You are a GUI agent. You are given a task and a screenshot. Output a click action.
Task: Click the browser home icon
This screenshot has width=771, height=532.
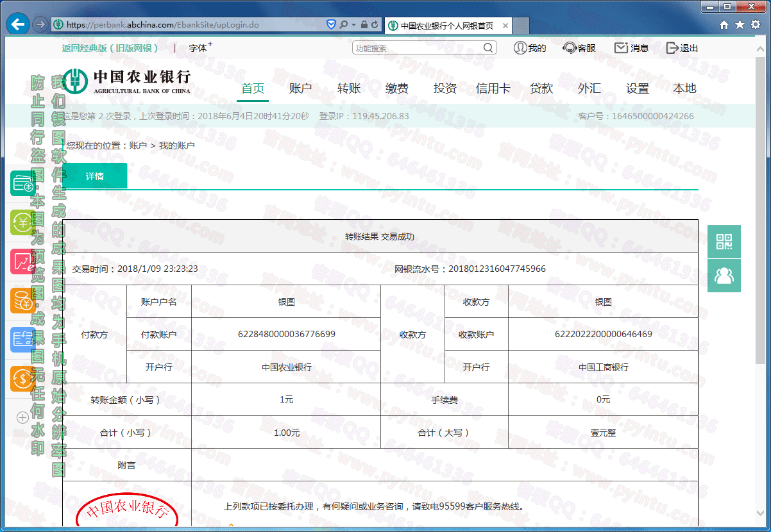[x=724, y=25]
